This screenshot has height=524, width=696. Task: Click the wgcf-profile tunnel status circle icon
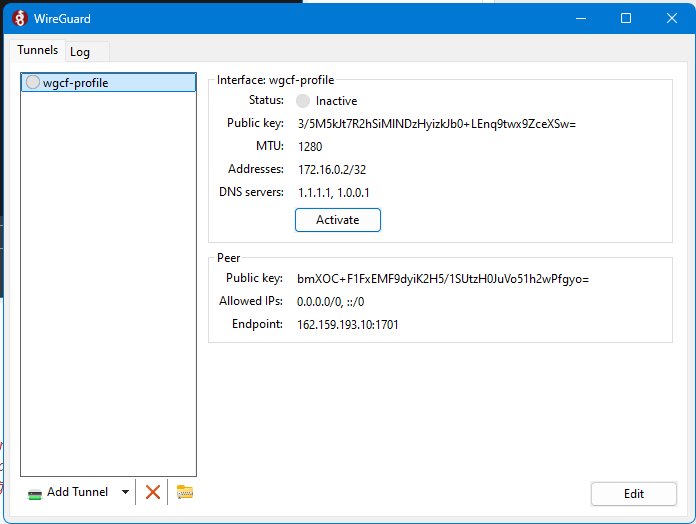coord(33,82)
